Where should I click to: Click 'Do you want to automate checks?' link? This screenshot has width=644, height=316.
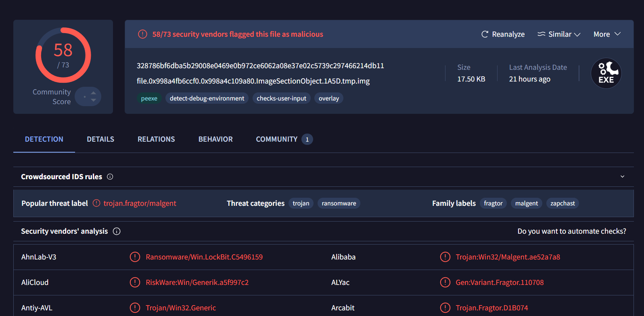point(572,231)
